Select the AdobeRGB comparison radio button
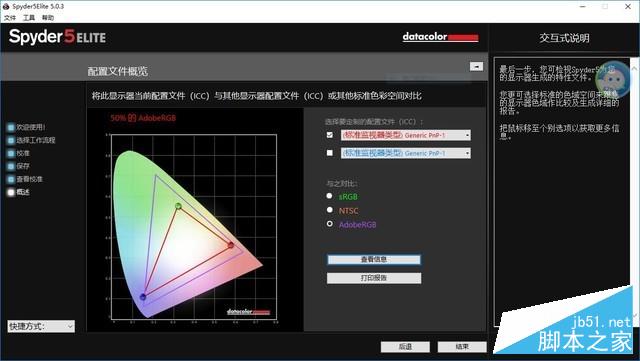This screenshot has width=640, height=361. tap(329, 224)
